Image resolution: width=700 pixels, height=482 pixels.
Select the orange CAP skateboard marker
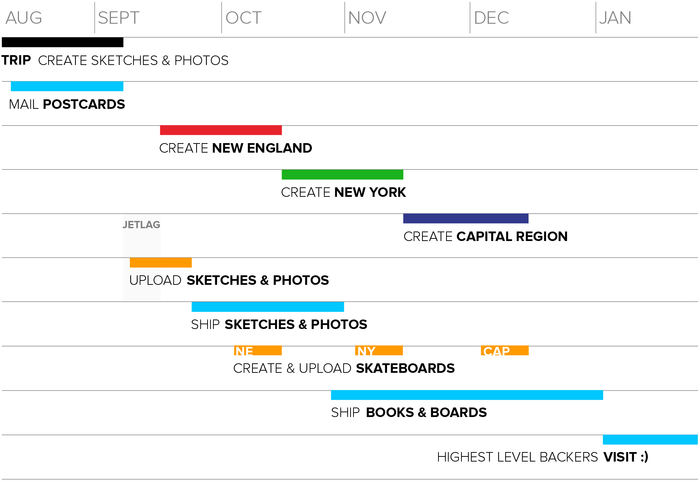pyautogui.click(x=505, y=351)
